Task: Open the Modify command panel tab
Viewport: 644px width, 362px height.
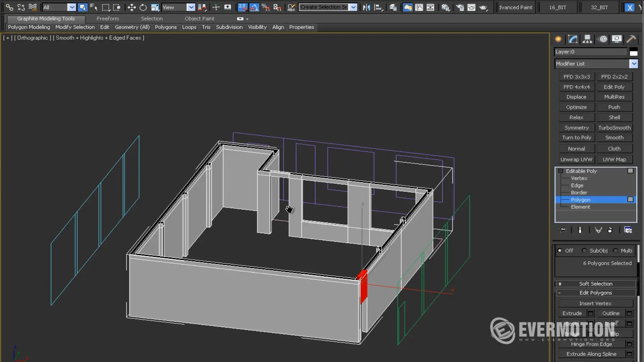Action: pos(573,39)
